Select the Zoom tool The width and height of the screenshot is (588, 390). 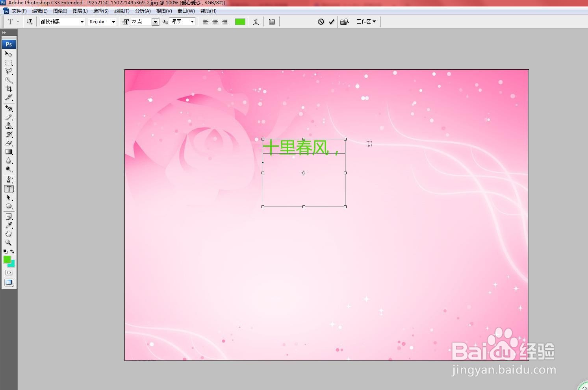[x=9, y=243]
